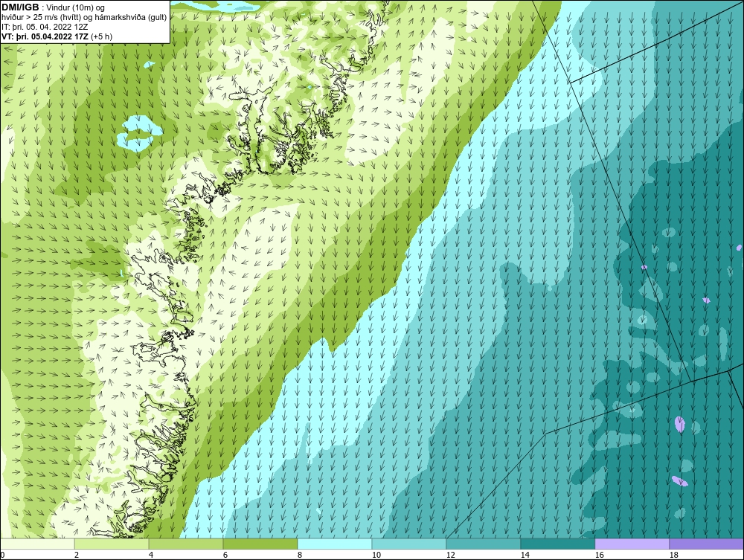
Task: Click the legend label '8'
Action: pos(299,555)
